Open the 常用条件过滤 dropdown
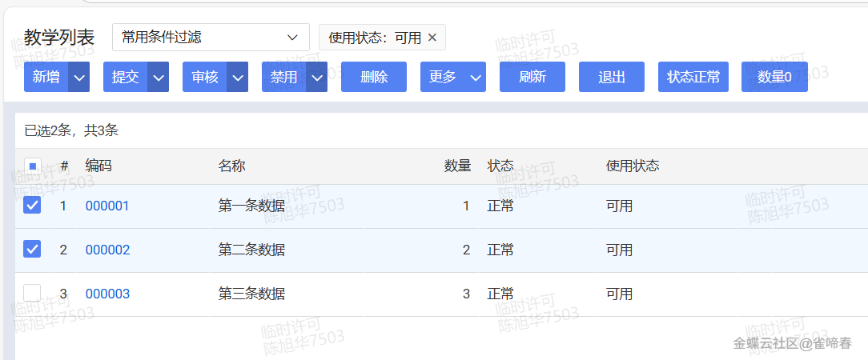The width and height of the screenshot is (868, 360). (x=211, y=38)
